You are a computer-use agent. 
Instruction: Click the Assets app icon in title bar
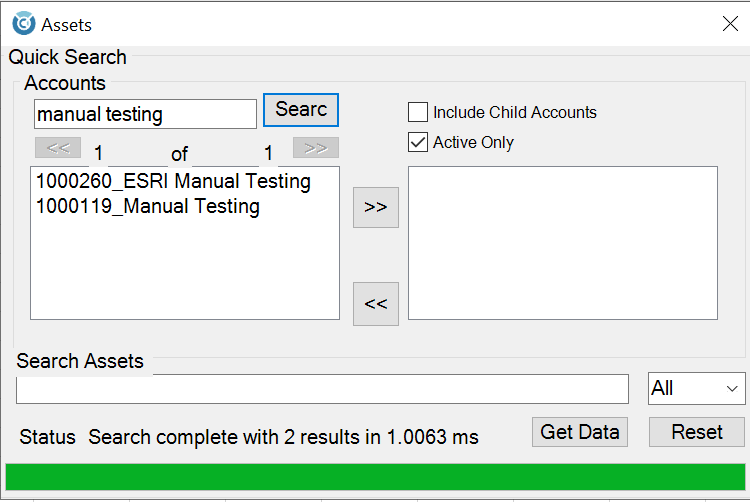(23, 23)
